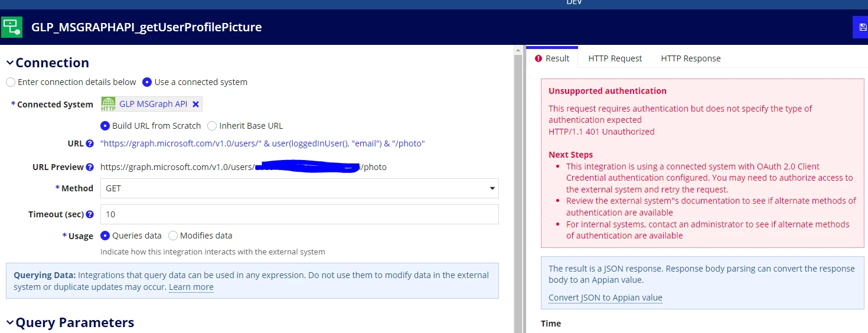Collapse the Connection section

pos(10,63)
